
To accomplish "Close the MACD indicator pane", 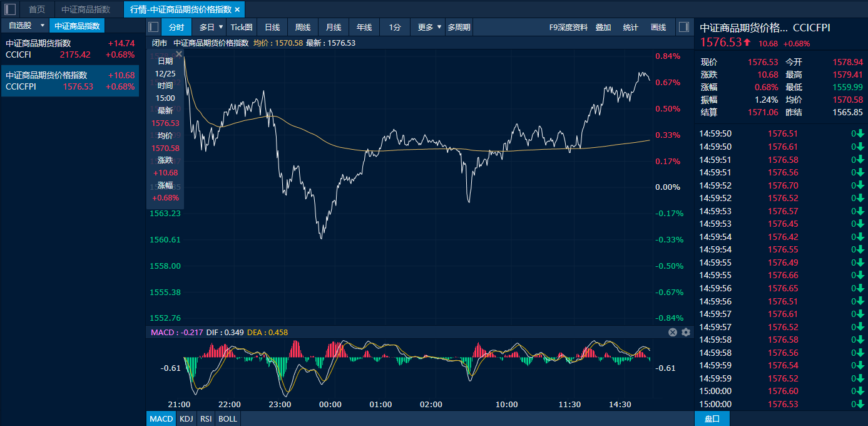I will [x=673, y=332].
